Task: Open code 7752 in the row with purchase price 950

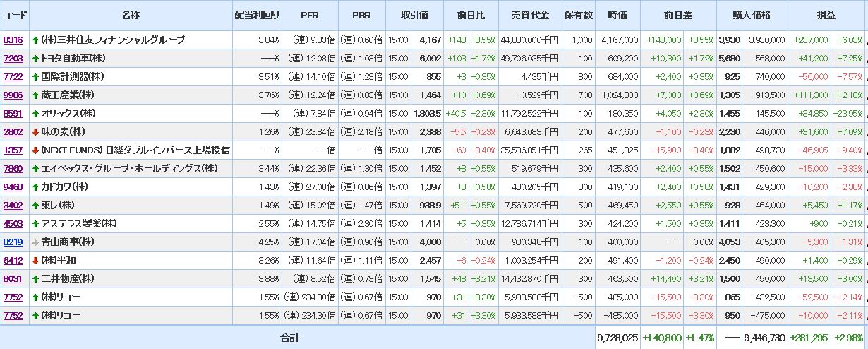Action: [x=13, y=316]
